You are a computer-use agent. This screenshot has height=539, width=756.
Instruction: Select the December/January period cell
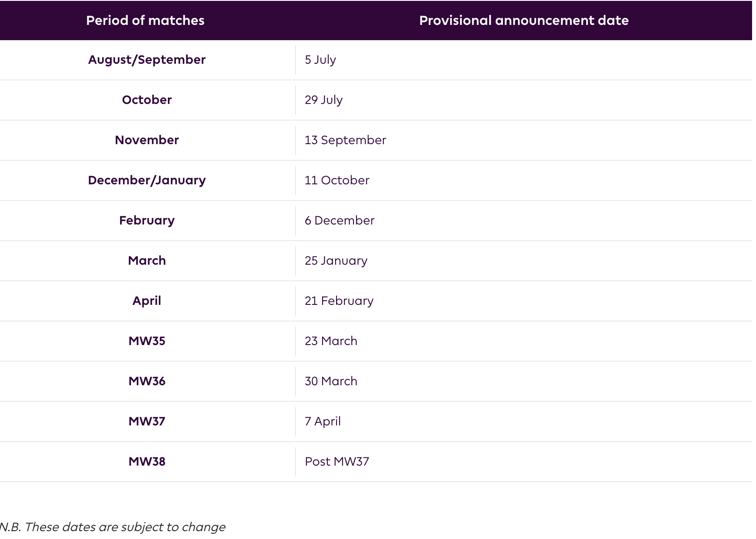pyautogui.click(x=147, y=180)
